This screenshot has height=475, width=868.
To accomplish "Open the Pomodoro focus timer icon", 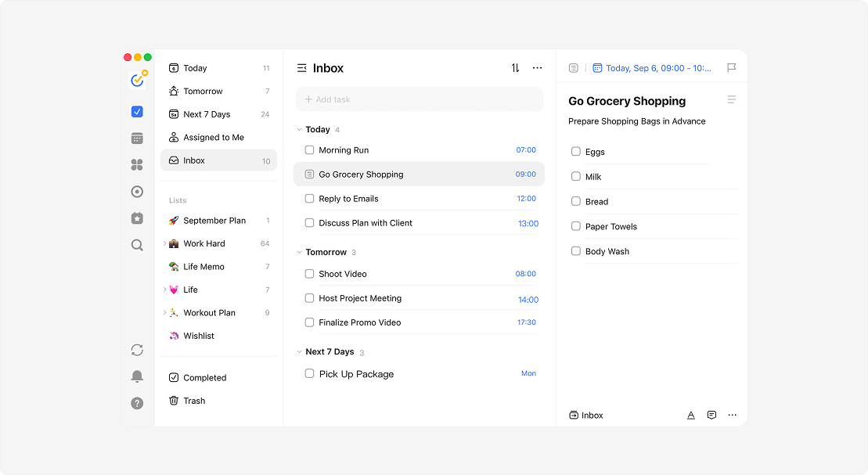I will tap(137, 192).
